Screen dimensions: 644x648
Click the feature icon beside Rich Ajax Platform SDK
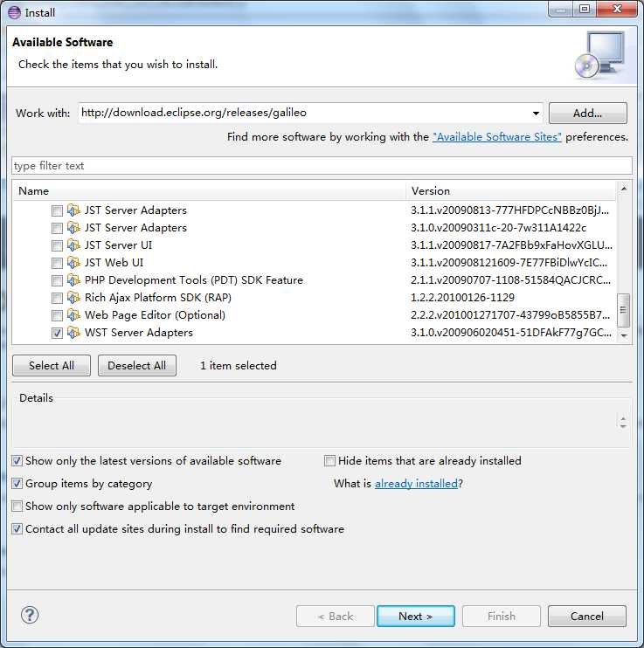(x=73, y=298)
